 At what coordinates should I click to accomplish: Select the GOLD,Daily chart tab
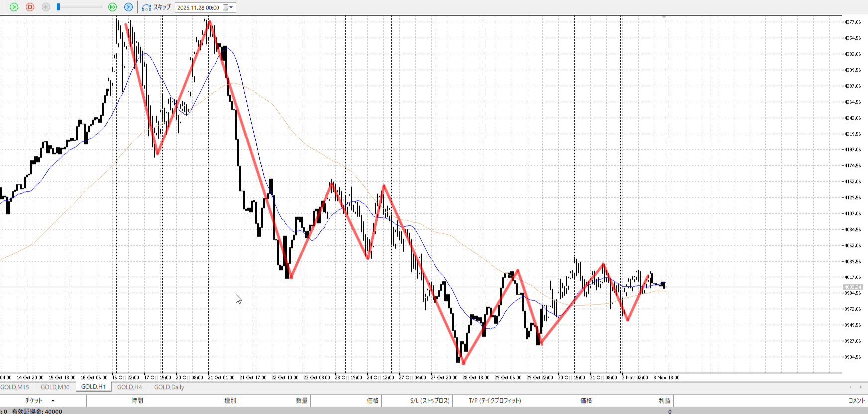click(169, 387)
